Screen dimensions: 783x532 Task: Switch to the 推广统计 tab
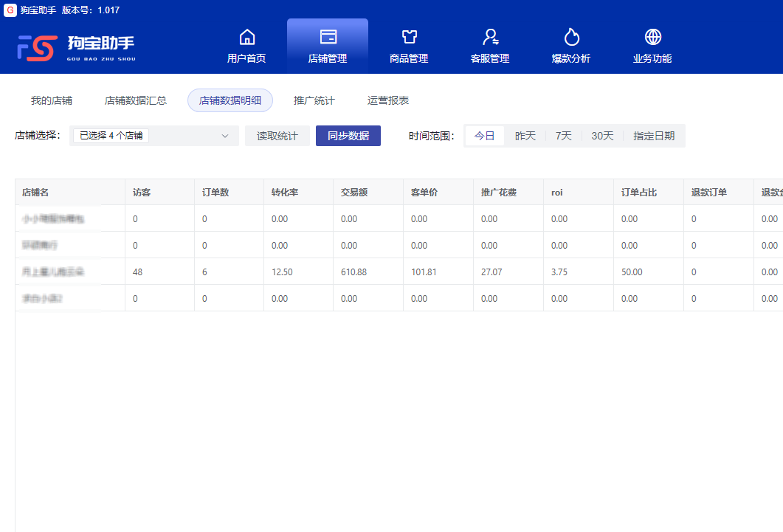coord(314,100)
